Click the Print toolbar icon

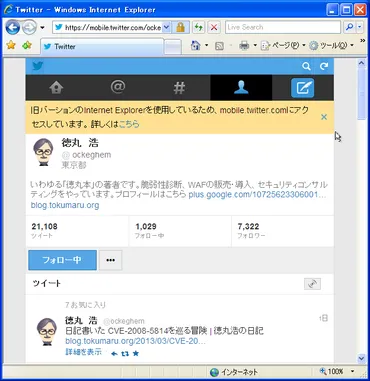(x=244, y=46)
